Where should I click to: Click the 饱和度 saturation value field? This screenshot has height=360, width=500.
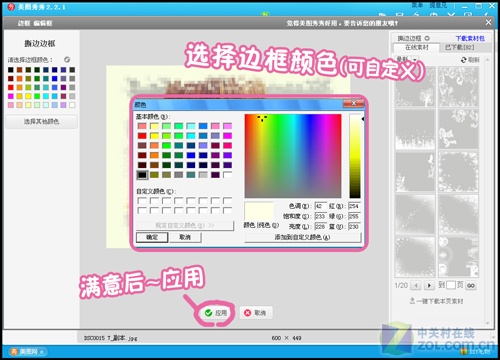pos(320,216)
